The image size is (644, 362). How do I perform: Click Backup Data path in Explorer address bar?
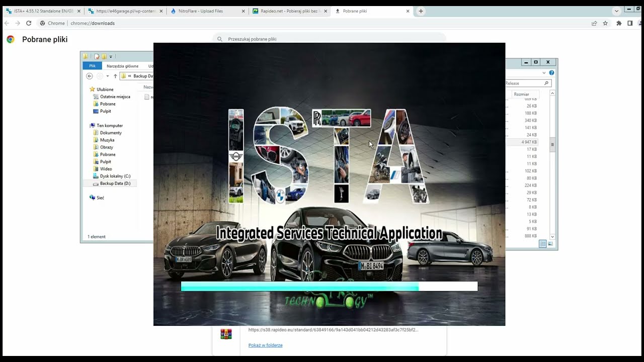pyautogui.click(x=143, y=76)
